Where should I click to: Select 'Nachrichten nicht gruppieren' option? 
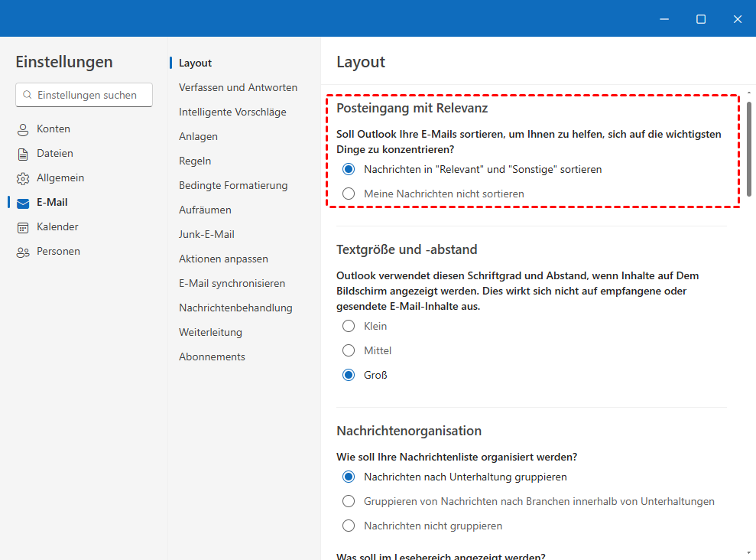coord(349,526)
